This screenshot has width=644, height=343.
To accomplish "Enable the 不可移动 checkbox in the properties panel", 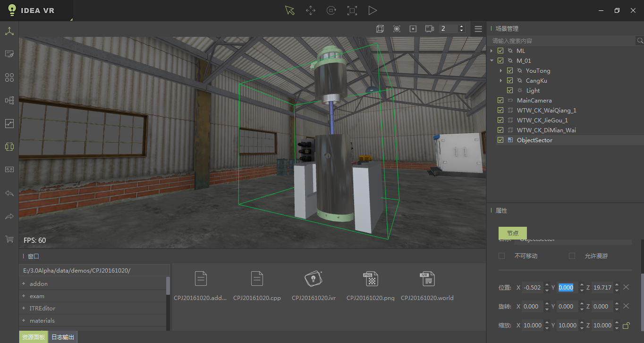I will tap(502, 256).
